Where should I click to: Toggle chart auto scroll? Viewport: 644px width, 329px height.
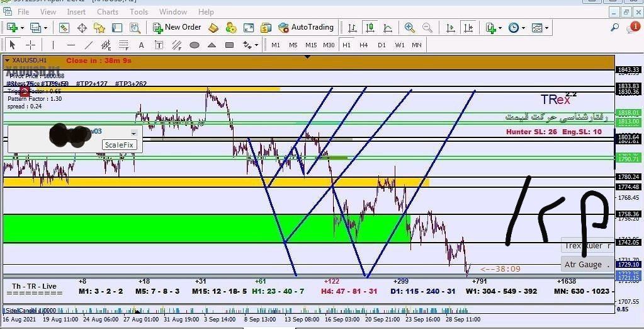click(x=450, y=28)
